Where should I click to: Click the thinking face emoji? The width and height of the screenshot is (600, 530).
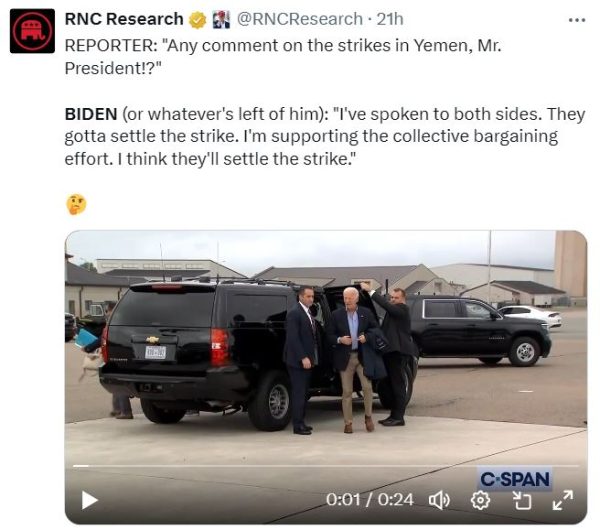(76, 204)
